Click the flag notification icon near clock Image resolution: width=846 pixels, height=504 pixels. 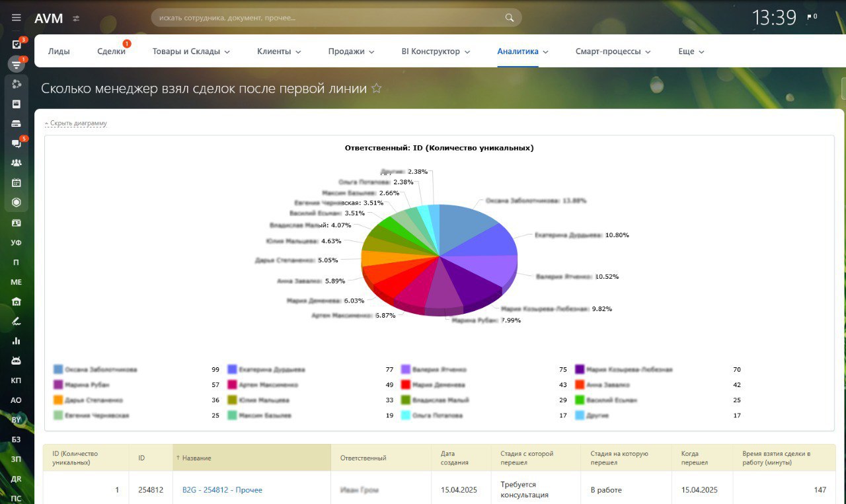810,17
